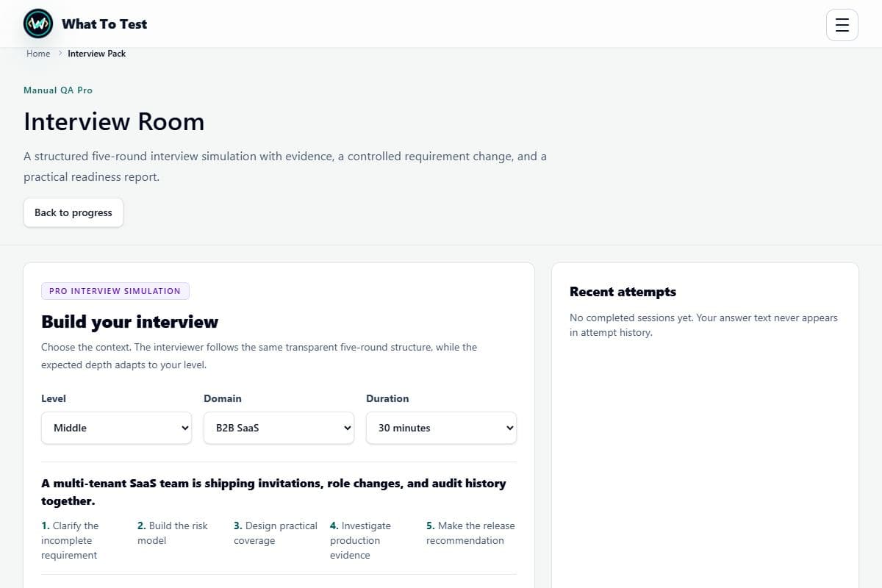
Task: Click the Interview Room heading
Action: pos(114,121)
